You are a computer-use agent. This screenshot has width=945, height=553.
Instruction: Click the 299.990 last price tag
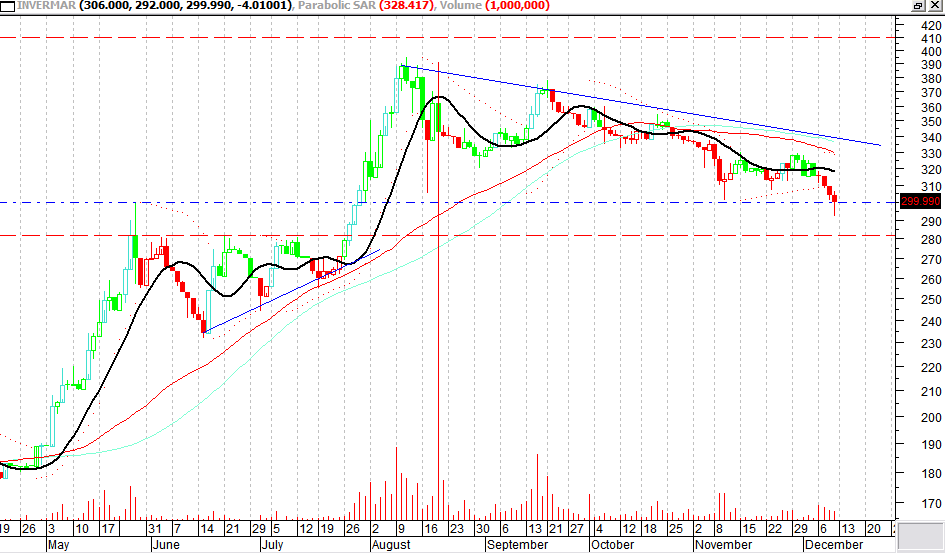[920, 201]
